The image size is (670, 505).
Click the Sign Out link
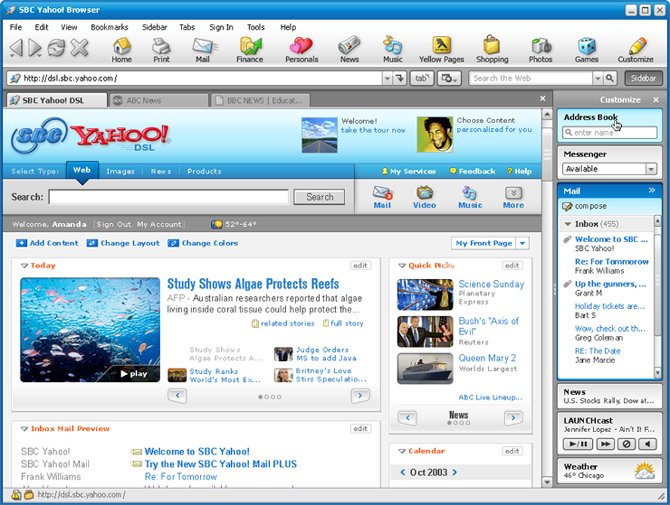[114, 224]
